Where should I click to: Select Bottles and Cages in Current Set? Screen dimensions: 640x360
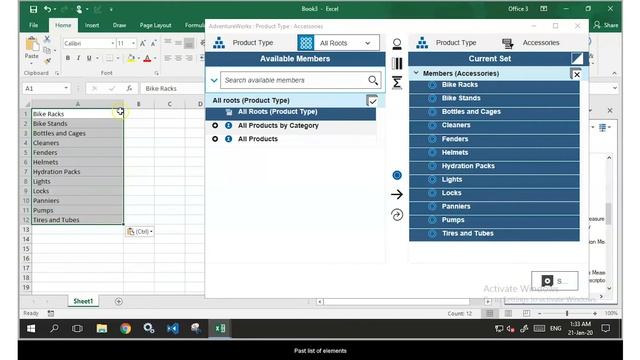point(494,113)
